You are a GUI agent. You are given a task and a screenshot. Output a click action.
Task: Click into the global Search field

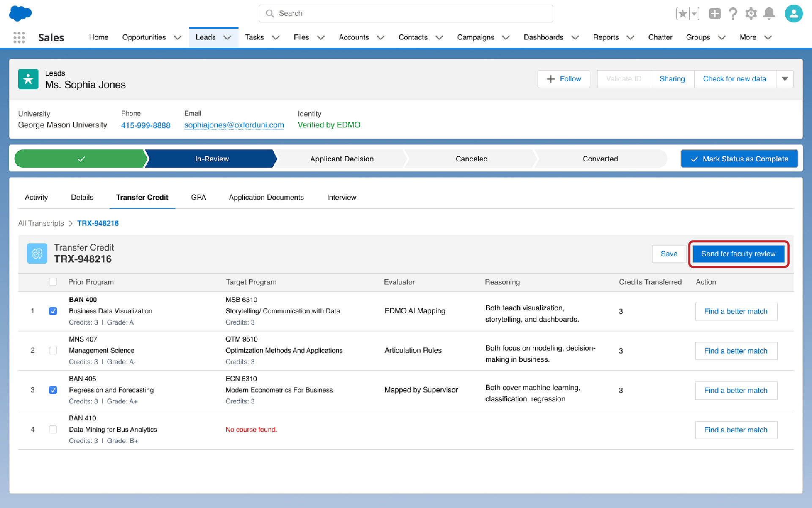pyautogui.click(x=406, y=14)
